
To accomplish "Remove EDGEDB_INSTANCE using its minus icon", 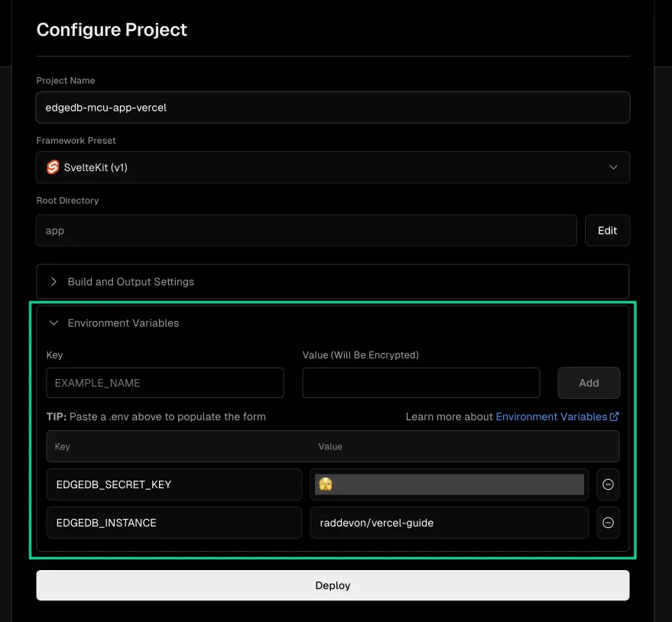I will [x=608, y=523].
